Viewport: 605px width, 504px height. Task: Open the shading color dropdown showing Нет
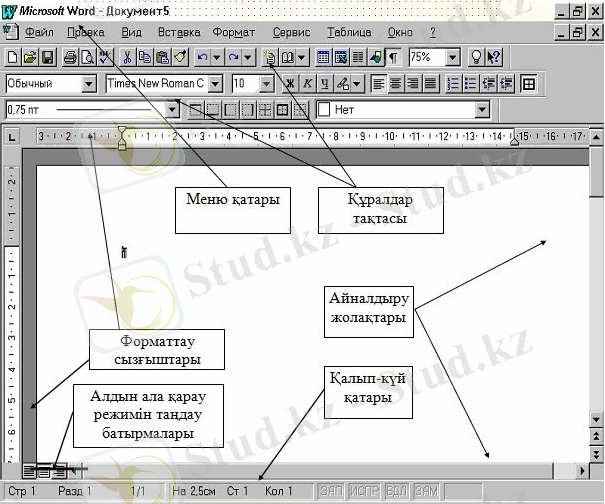(x=481, y=109)
